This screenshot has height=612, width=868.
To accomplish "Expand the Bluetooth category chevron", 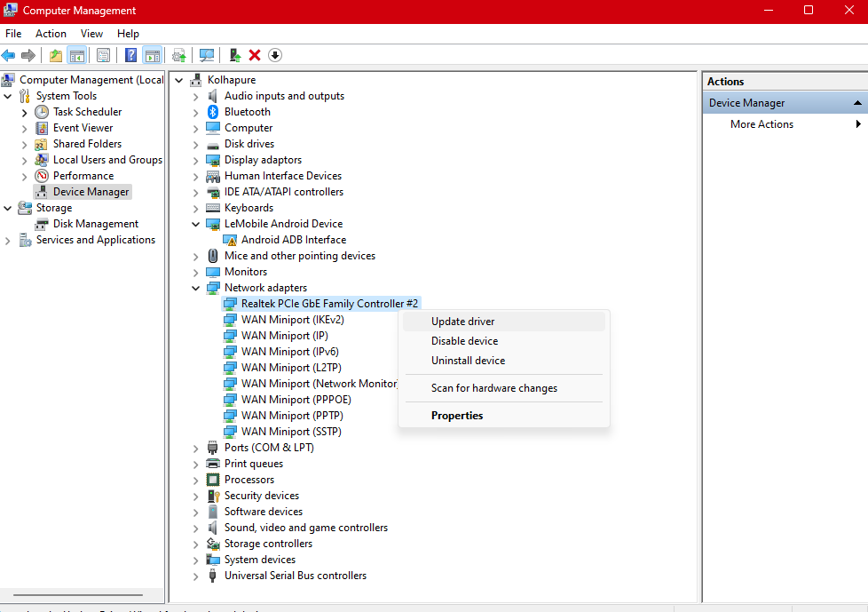I will coord(195,113).
